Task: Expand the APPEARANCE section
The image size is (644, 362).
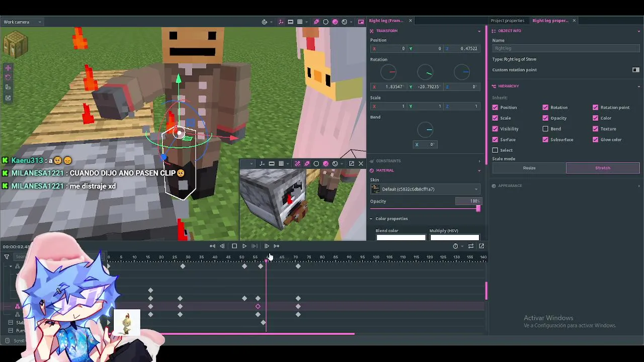Action: pos(639,186)
